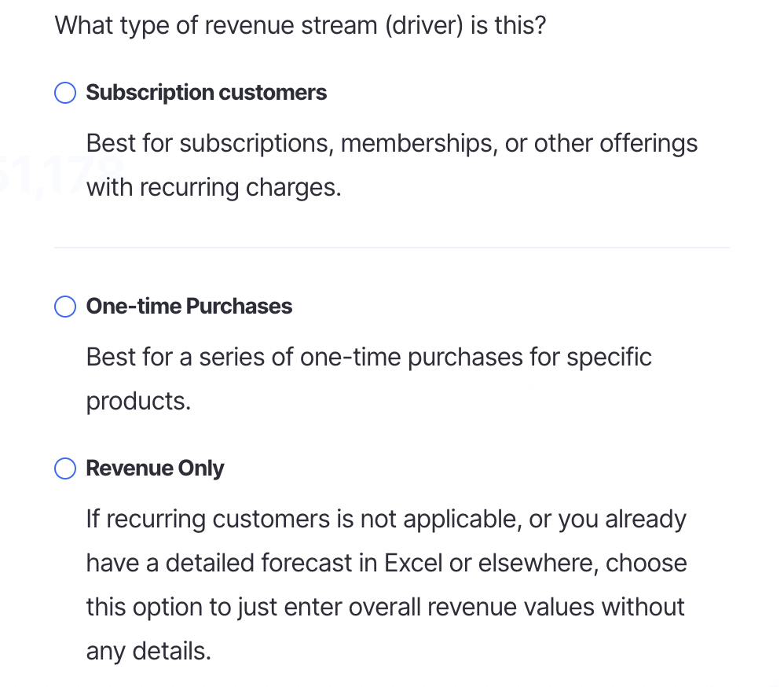Click the word "Excel" in the description

pos(413,564)
